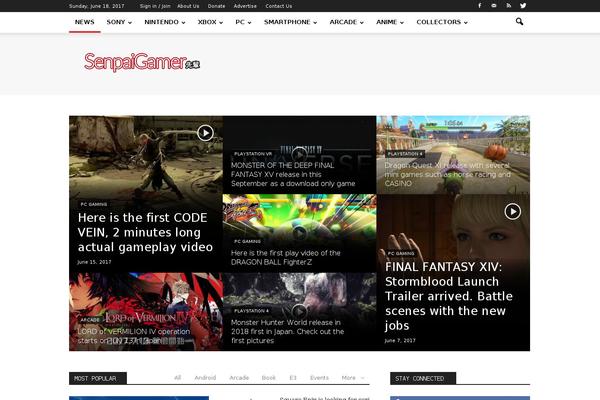Open the Advertise link

(245, 6)
